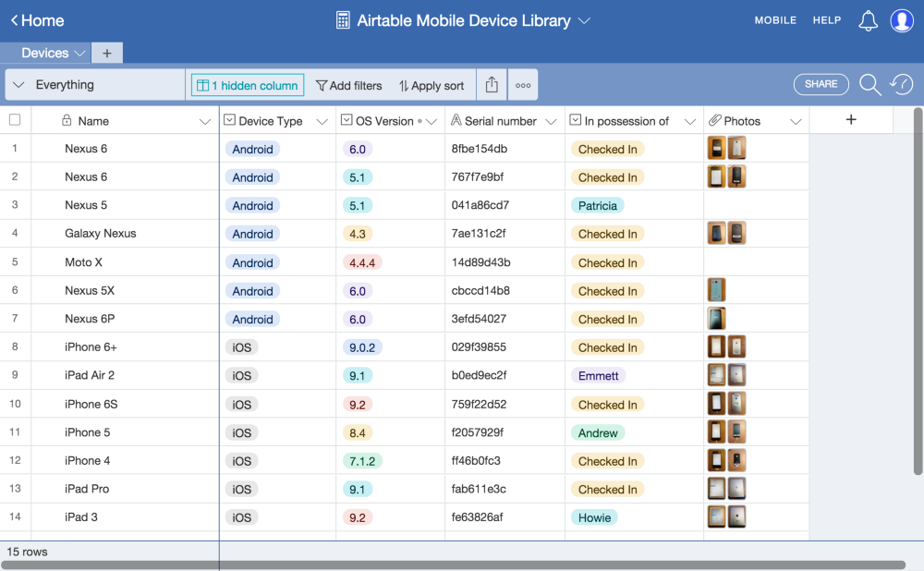Viewport: 924px width, 571px height.
Task: Open the notifications bell
Action: pyautogui.click(x=868, y=20)
